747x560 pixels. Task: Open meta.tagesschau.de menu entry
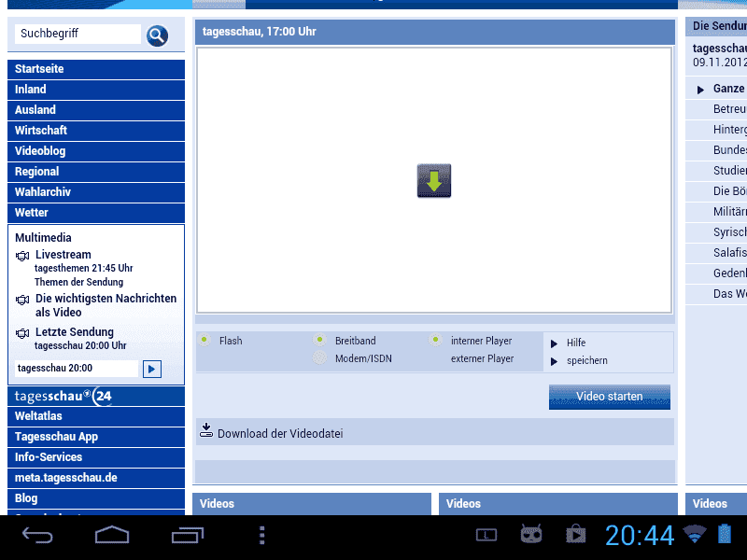pyautogui.click(x=96, y=478)
